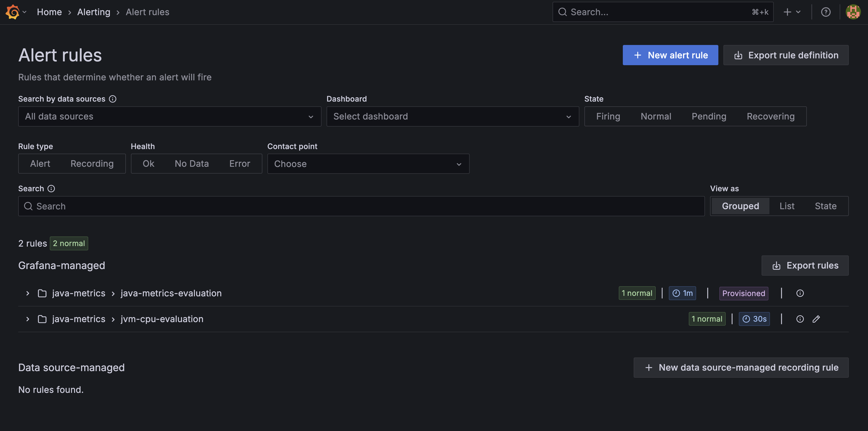
Task: Click Export rule definition button
Action: [x=786, y=55]
